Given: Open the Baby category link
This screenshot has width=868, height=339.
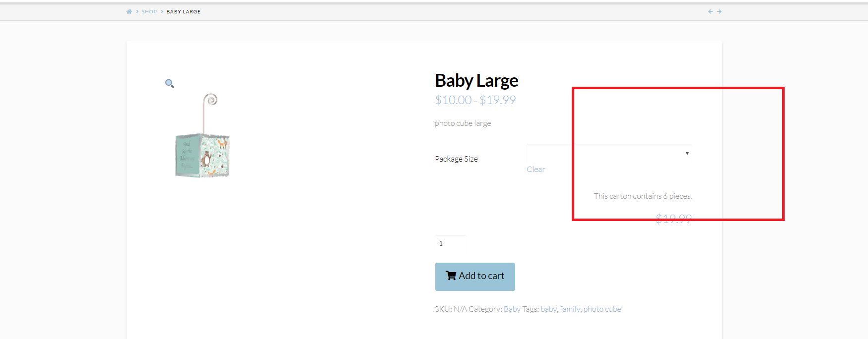Looking at the screenshot, I should pos(512,309).
